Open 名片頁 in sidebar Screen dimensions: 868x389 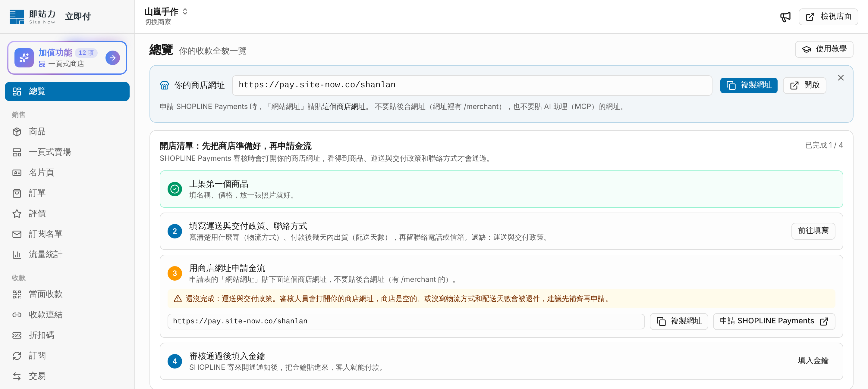(67, 173)
